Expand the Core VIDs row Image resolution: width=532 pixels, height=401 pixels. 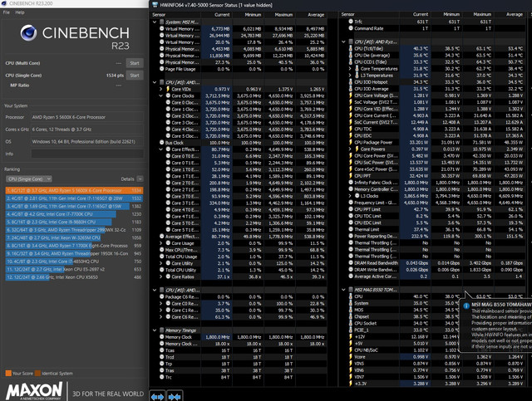click(x=160, y=89)
